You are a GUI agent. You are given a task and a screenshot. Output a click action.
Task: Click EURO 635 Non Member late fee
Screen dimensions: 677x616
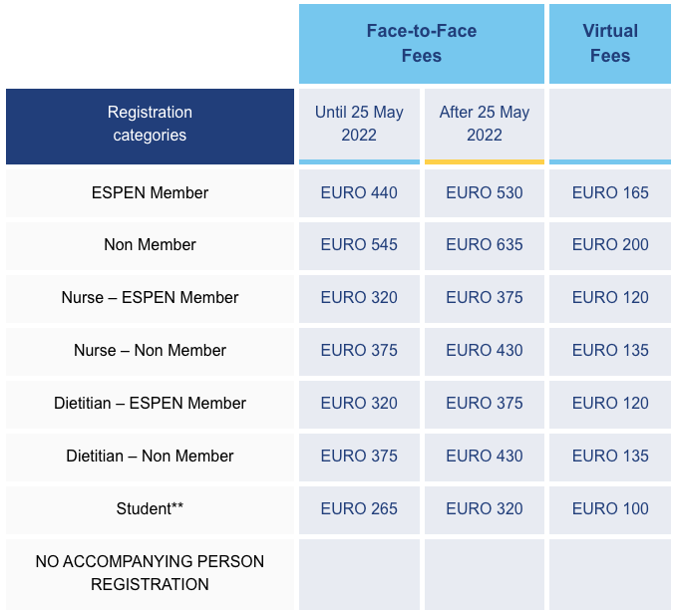[484, 245]
